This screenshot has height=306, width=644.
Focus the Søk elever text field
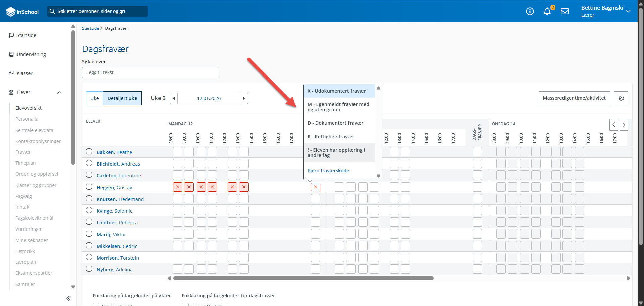click(151, 72)
